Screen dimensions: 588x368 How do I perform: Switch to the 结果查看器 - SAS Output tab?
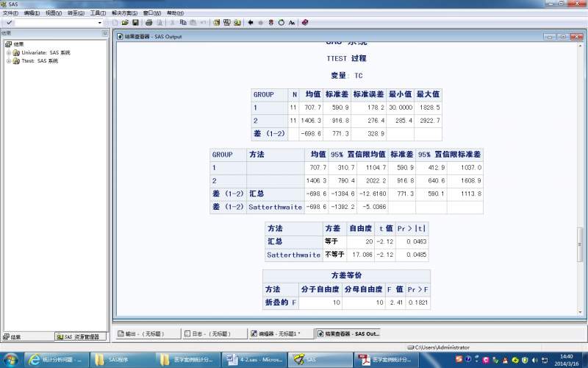click(x=348, y=333)
